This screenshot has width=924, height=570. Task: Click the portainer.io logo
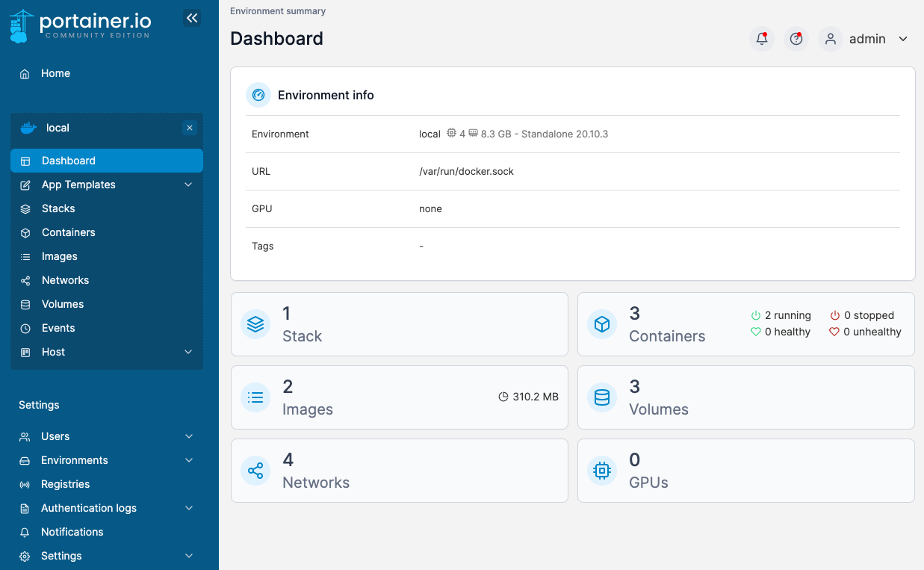tap(81, 25)
